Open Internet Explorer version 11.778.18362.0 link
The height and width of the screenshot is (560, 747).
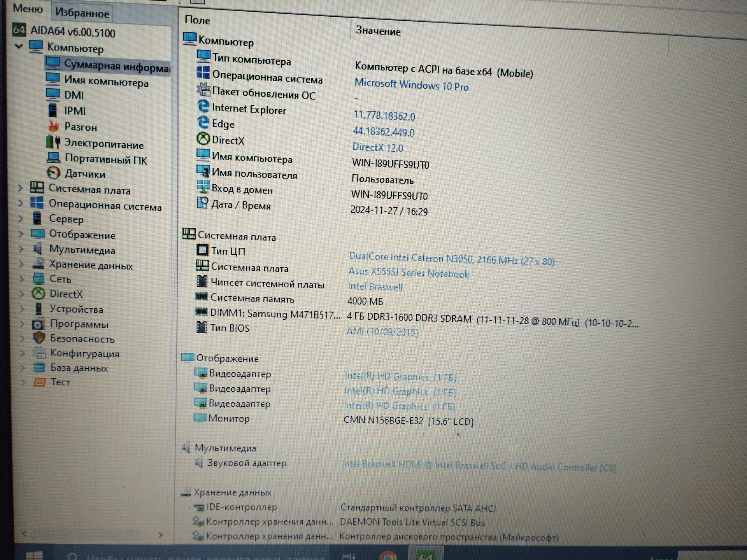pos(384,115)
